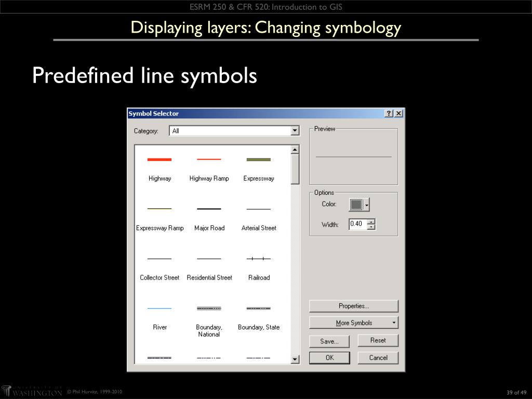Click the Help question mark button
This screenshot has width=532, height=399.
coord(389,113)
